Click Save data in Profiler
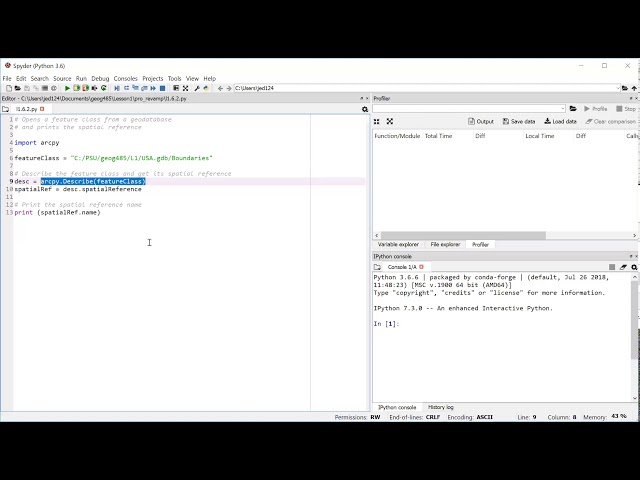 (x=519, y=122)
